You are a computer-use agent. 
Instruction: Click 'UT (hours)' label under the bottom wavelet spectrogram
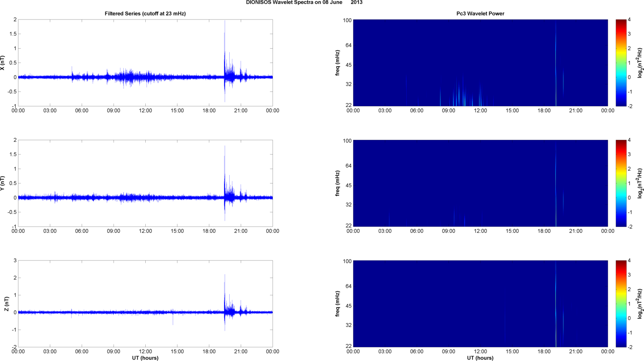[x=480, y=358]
